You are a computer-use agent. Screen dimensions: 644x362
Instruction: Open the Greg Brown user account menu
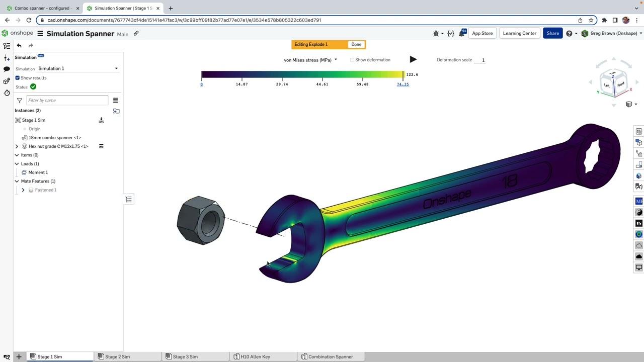(x=612, y=33)
